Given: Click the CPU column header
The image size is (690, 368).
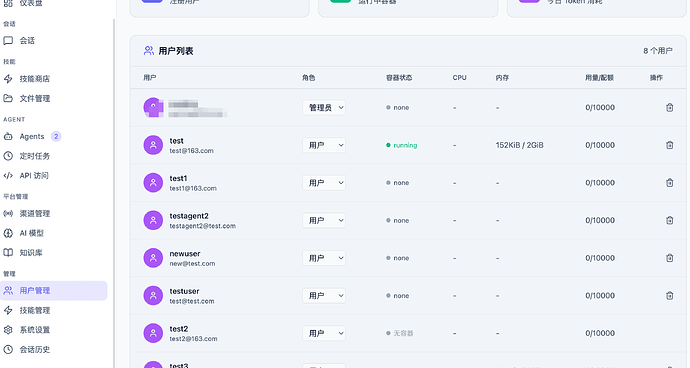Looking at the screenshot, I should 459,78.
